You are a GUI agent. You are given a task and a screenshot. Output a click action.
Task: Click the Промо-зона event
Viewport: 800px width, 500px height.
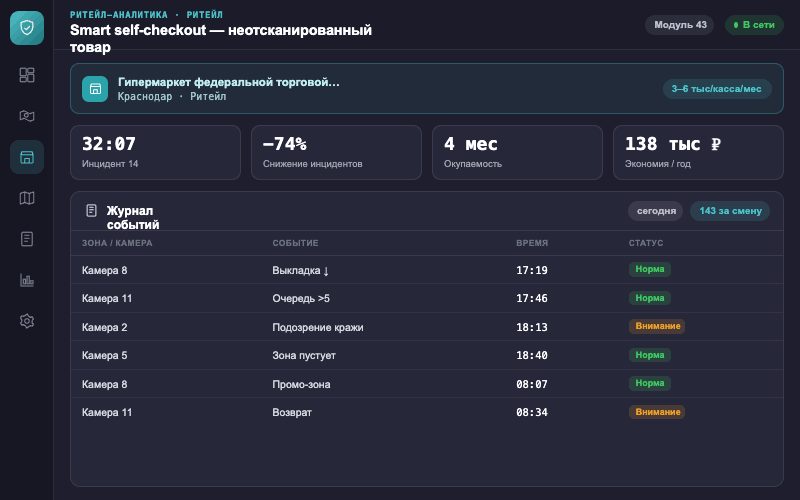tap(302, 384)
